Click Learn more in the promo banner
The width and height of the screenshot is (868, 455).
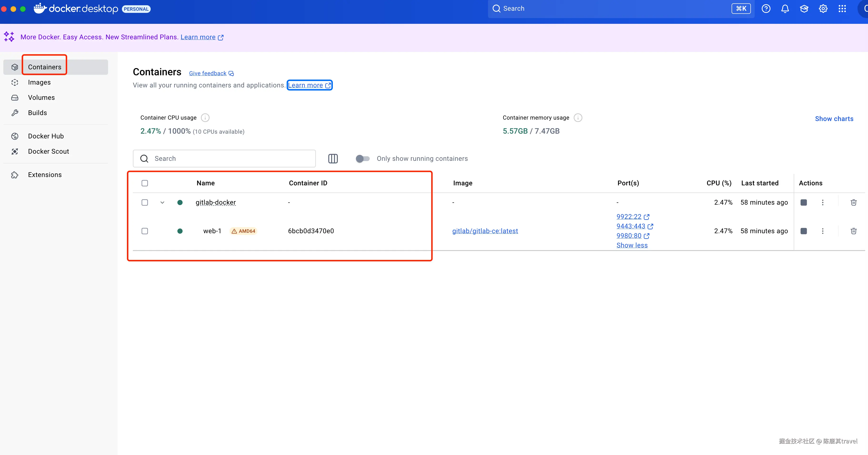pos(202,37)
